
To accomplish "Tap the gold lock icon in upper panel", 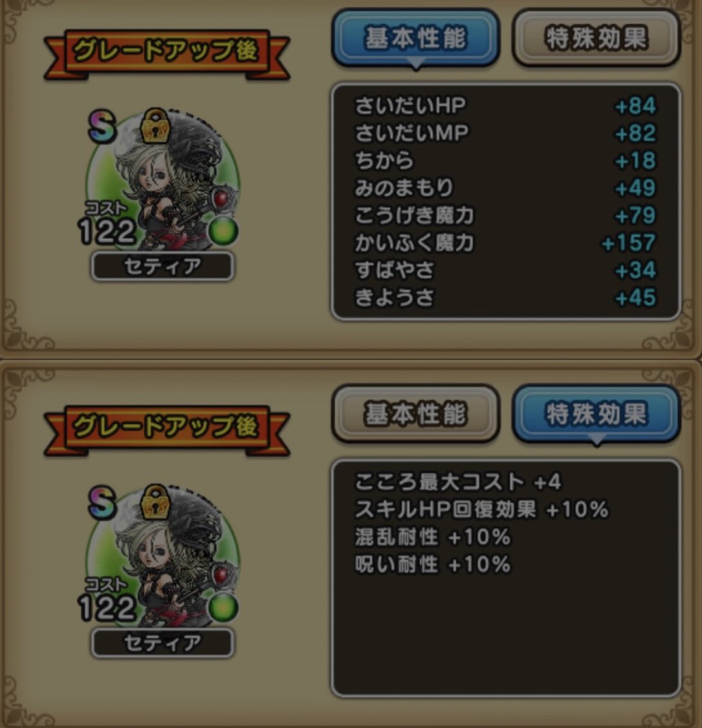I will tap(155, 126).
